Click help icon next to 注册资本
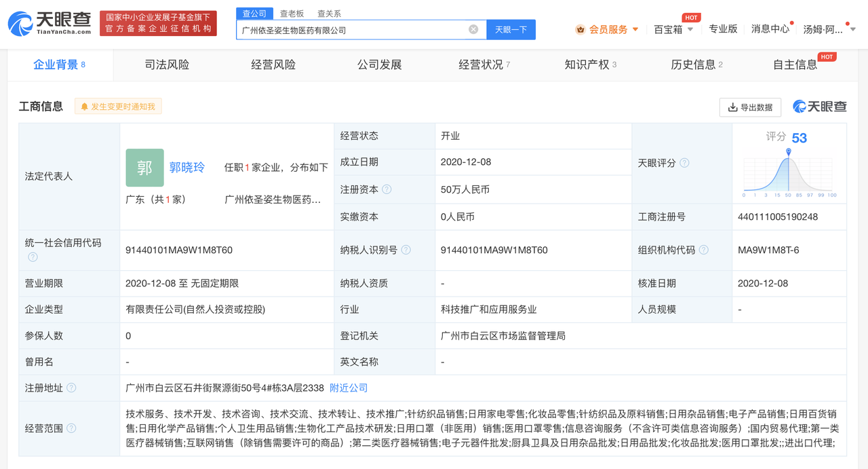Viewport: 868px width, 469px height. 387,189
